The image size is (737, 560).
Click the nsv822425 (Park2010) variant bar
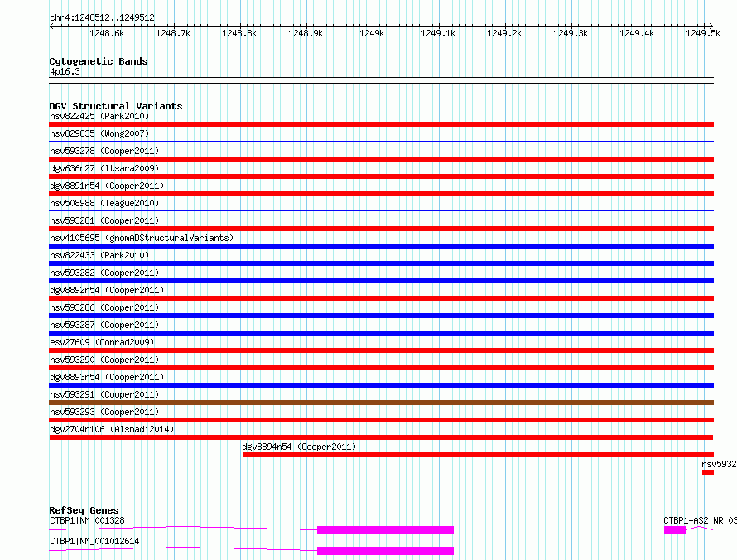point(381,124)
